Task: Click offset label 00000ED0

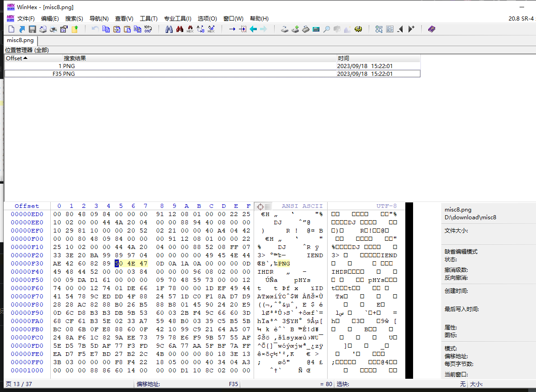Action: tap(27, 214)
